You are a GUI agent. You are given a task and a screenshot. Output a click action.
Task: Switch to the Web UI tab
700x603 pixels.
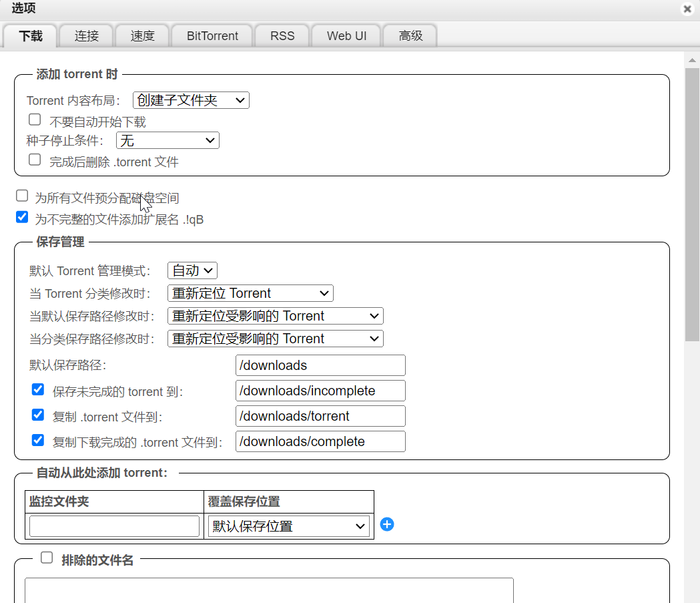[346, 35]
